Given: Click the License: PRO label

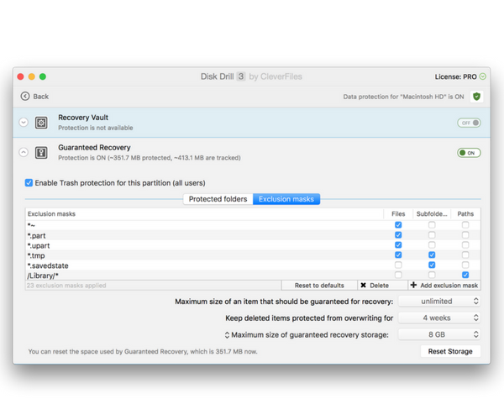Looking at the screenshot, I should (455, 76).
